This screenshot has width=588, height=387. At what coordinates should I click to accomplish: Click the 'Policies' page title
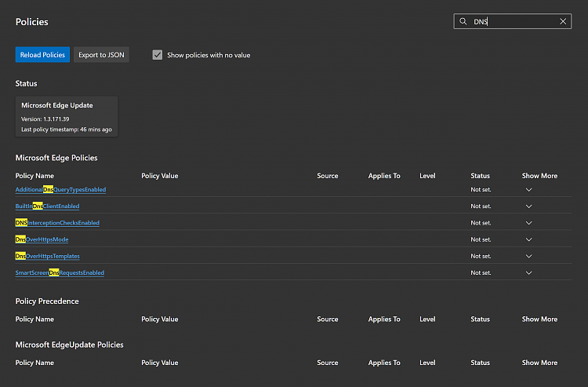pos(32,22)
